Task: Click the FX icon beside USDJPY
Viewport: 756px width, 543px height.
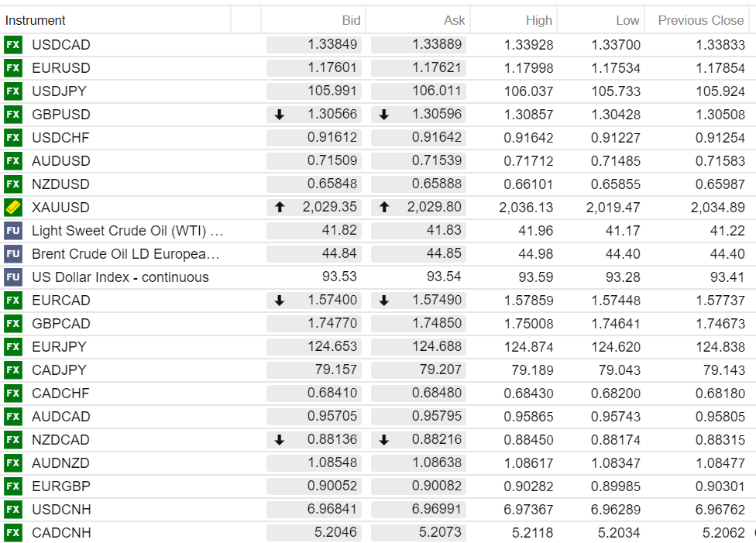Action: click(x=13, y=91)
